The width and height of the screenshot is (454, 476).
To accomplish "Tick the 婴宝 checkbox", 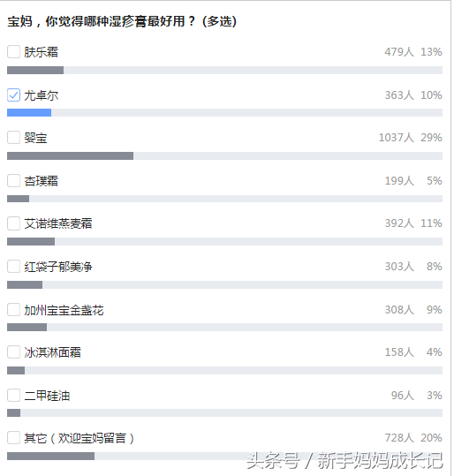I will [x=13, y=138].
